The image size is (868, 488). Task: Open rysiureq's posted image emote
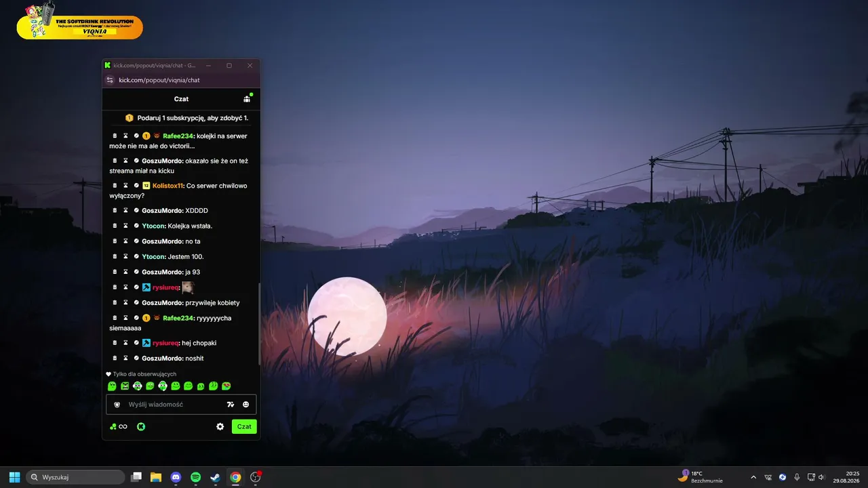pyautogui.click(x=188, y=287)
